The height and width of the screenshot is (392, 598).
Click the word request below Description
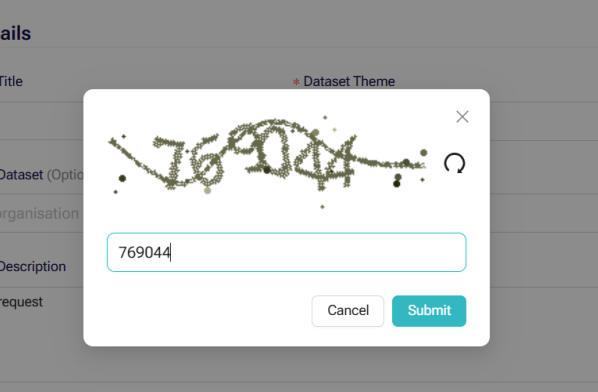(21, 302)
